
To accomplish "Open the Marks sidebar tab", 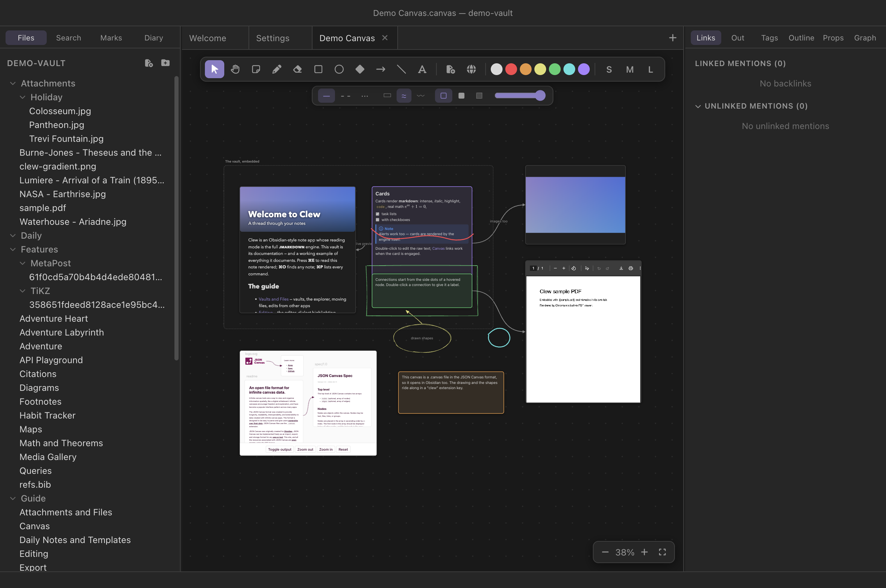I will [111, 38].
